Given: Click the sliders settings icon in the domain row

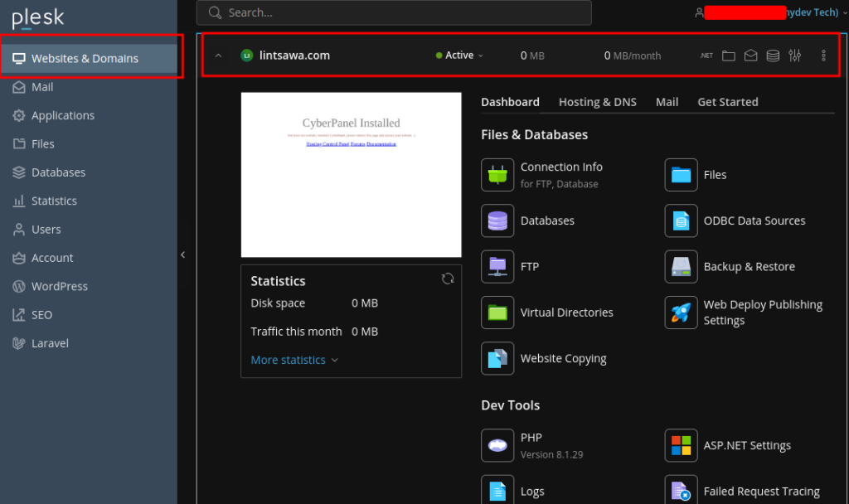Looking at the screenshot, I should (795, 56).
